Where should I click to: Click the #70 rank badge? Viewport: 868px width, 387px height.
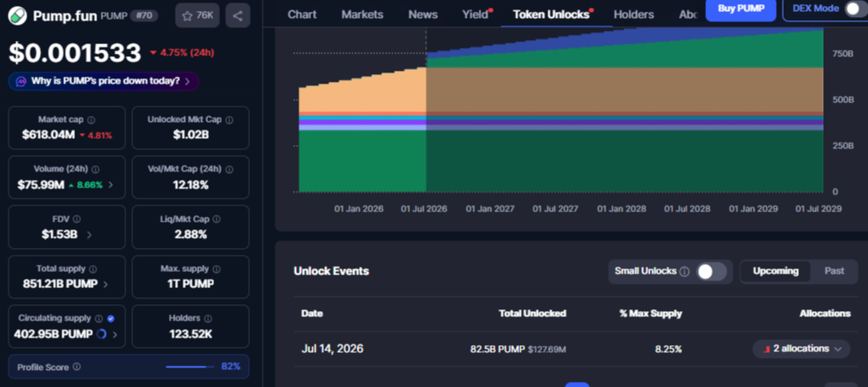[144, 15]
